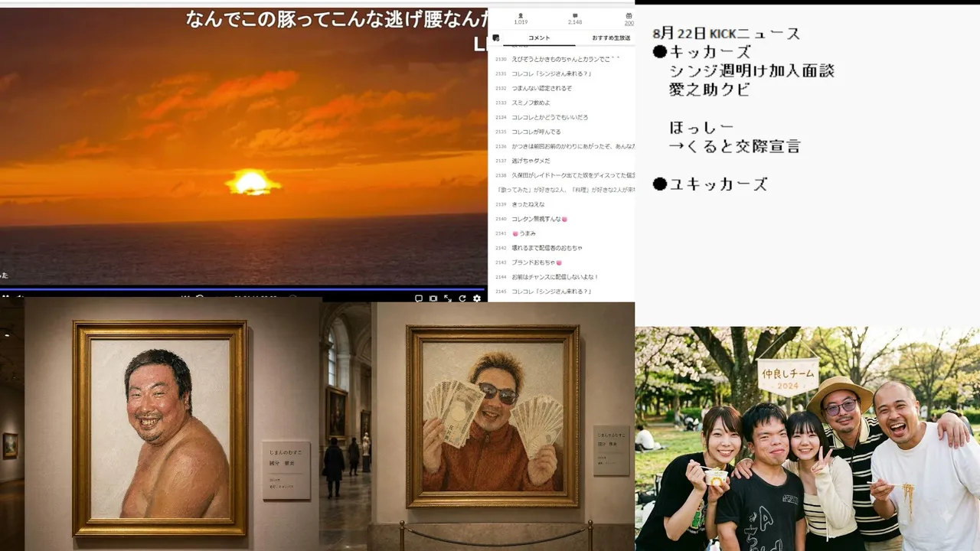Switch to the コメント tab
The image size is (980, 551).
point(539,37)
